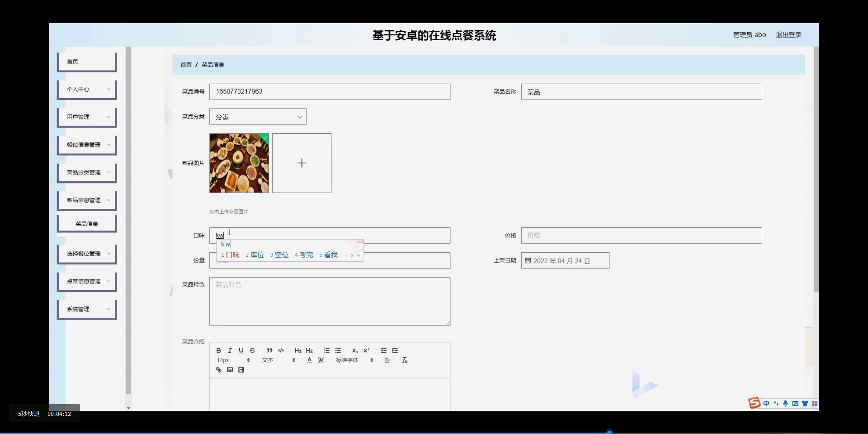Insert an image via the editor's image icon
Screen dimensions: 868x434
[230, 369]
